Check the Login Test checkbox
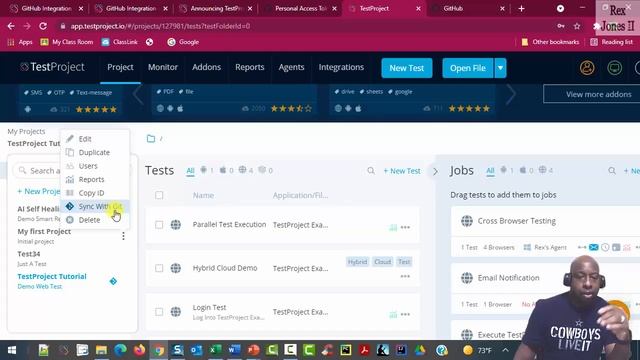The width and height of the screenshot is (640, 360). (x=159, y=312)
